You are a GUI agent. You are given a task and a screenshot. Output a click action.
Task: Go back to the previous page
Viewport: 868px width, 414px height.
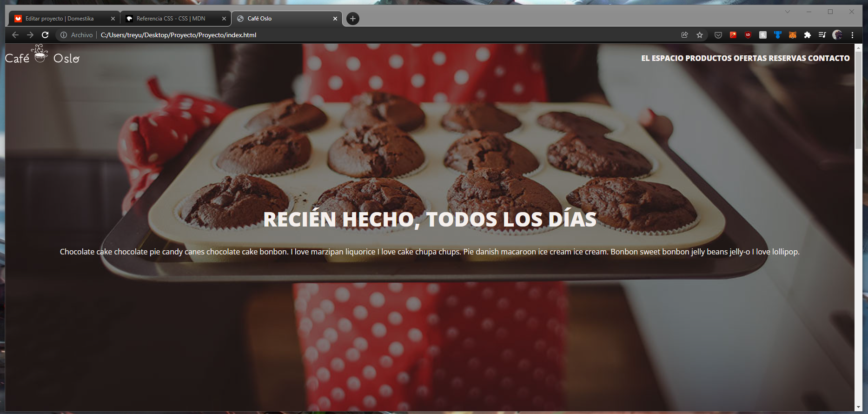[x=15, y=35]
